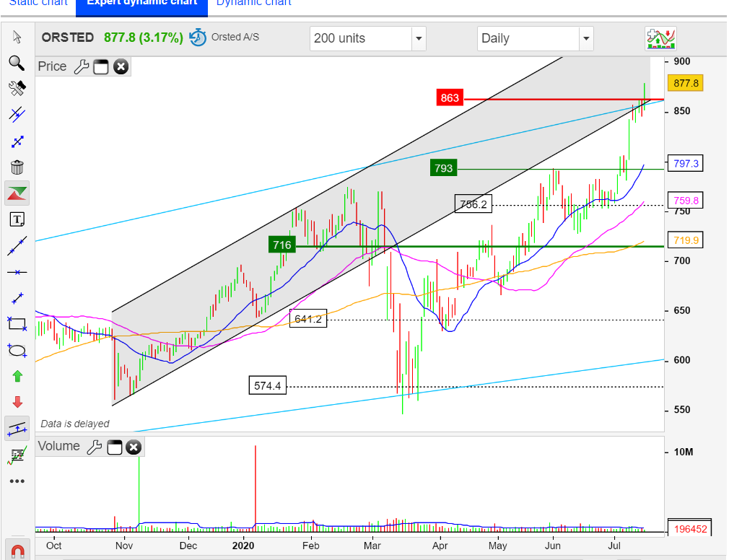The height and width of the screenshot is (560, 742).
Task: Select the arrow pointer cursor tool
Action: tap(17, 37)
